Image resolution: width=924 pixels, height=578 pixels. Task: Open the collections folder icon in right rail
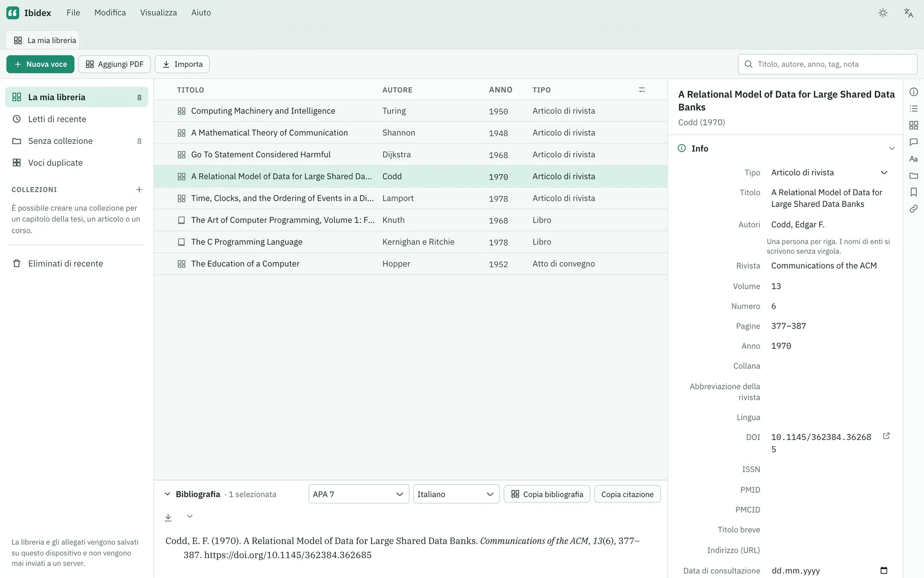click(914, 176)
